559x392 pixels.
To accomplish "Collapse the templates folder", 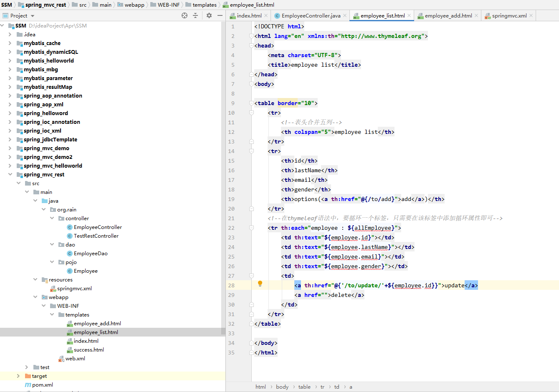I will tap(52, 315).
